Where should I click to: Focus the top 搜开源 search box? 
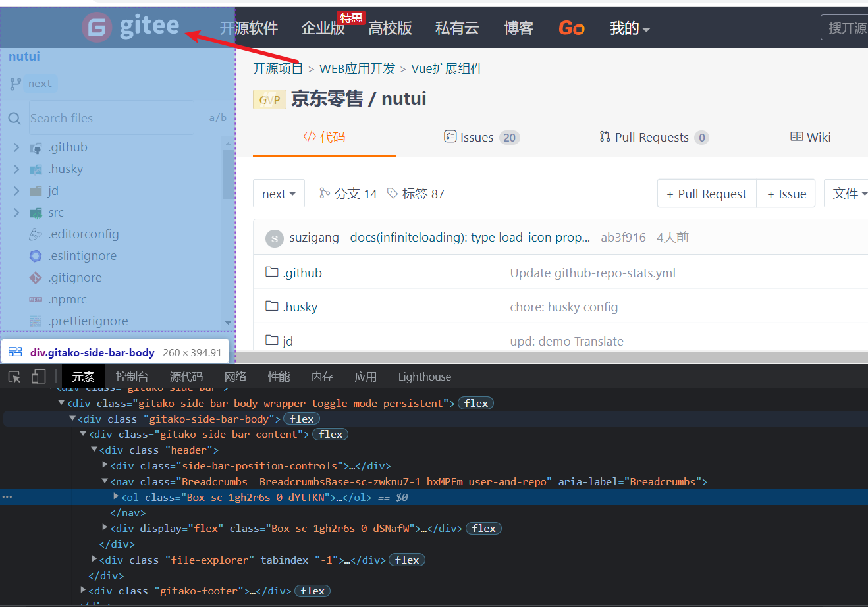coord(845,28)
